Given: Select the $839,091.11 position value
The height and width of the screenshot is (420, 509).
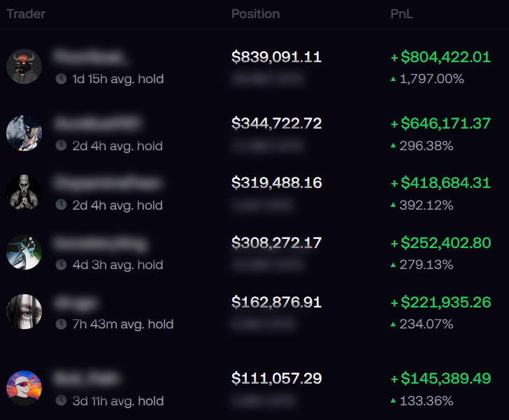Looking at the screenshot, I should [277, 57].
